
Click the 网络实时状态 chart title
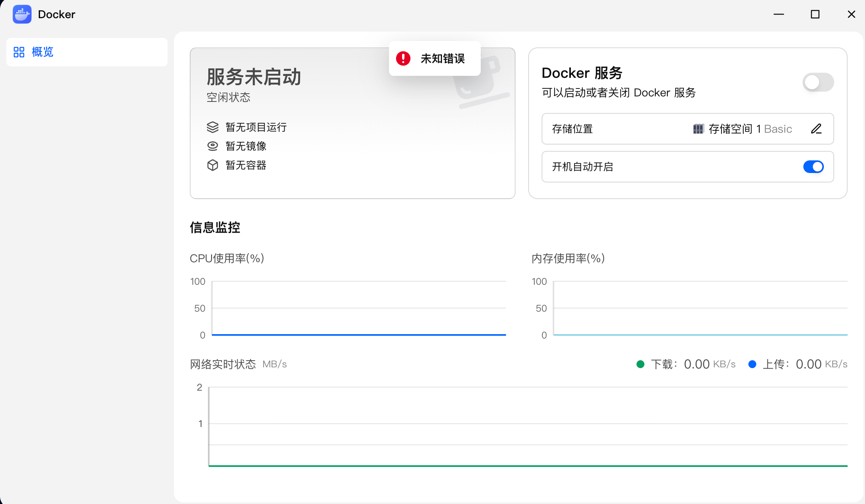tap(223, 364)
